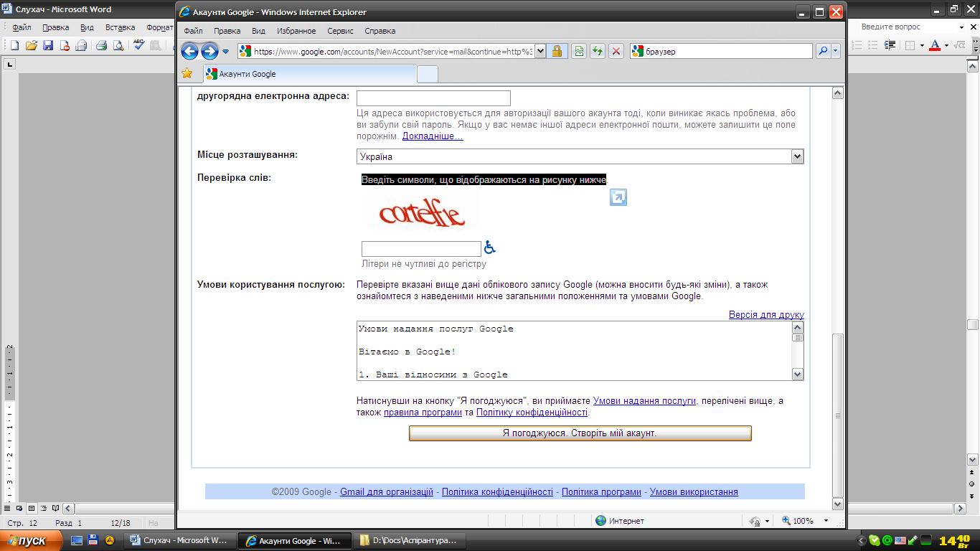980x551 pixels.
Task: Open Політику конфіденційності link in agreement text
Action: [532, 413]
